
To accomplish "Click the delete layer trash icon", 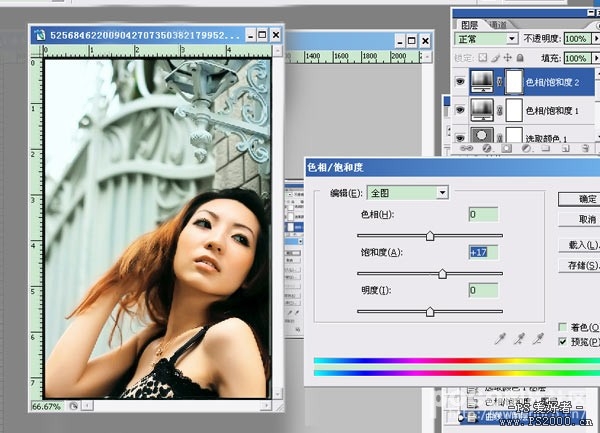I will [x=585, y=148].
